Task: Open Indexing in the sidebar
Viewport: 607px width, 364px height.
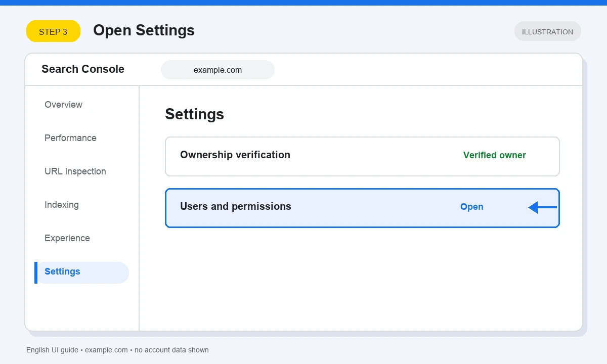Action: [x=62, y=205]
